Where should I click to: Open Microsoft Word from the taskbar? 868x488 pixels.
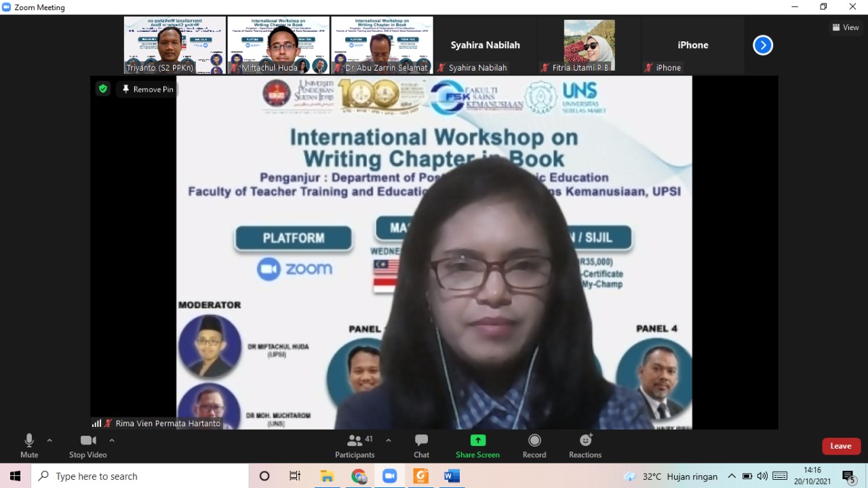click(452, 476)
